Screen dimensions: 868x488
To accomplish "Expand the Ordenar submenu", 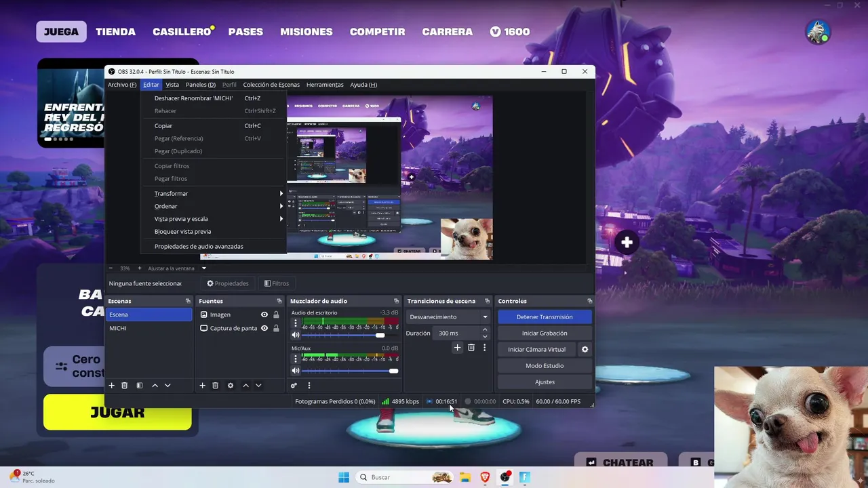I will pyautogui.click(x=214, y=206).
